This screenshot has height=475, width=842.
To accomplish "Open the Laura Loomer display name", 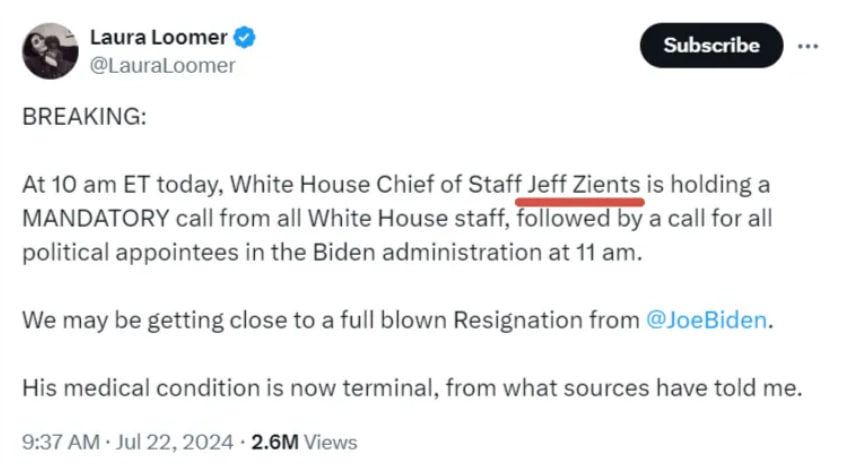I will (x=158, y=39).
